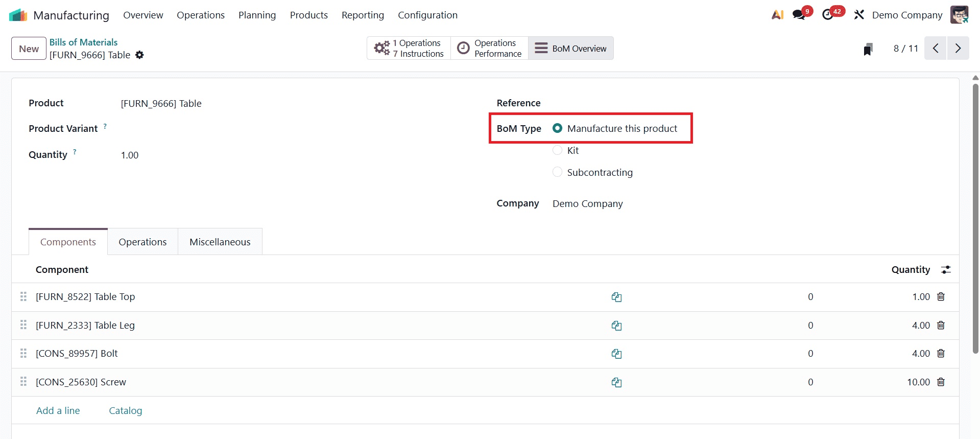The width and height of the screenshot is (980, 439).
Task: Click drag handle of Bolt row
Action: [x=23, y=353]
